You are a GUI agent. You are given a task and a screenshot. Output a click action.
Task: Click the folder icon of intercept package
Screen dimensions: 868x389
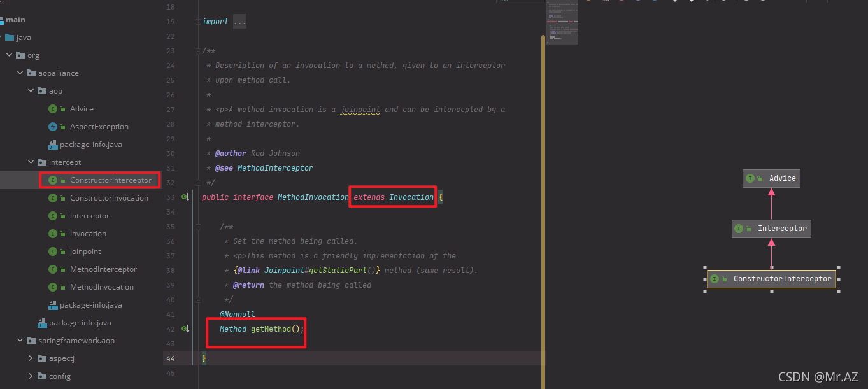42,162
